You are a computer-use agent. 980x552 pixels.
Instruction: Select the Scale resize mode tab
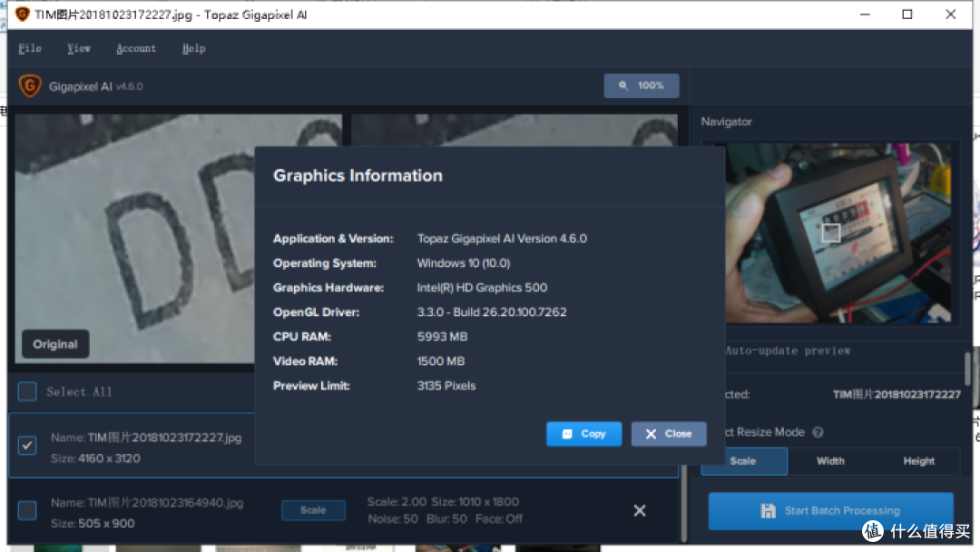click(744, 461)
